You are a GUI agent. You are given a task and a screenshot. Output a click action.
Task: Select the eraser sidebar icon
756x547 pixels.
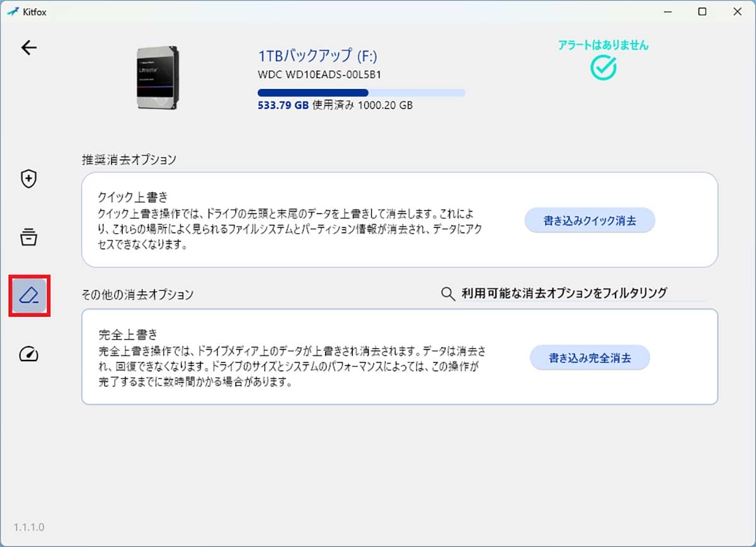tap(29, 295)
